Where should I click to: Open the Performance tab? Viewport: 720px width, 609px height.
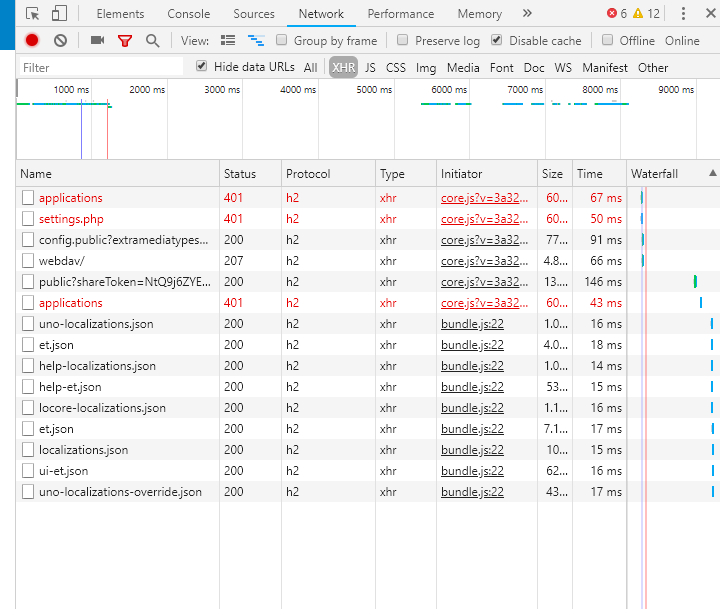[401, 14]
